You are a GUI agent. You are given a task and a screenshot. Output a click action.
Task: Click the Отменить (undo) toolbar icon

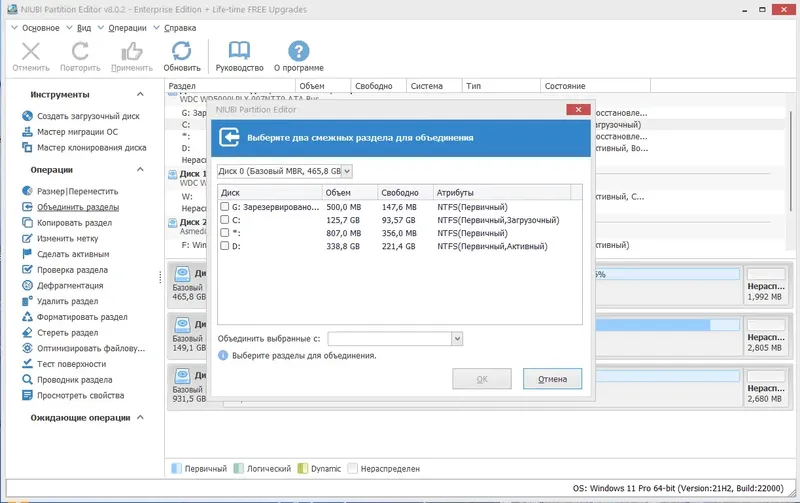(x=31, y=52)
